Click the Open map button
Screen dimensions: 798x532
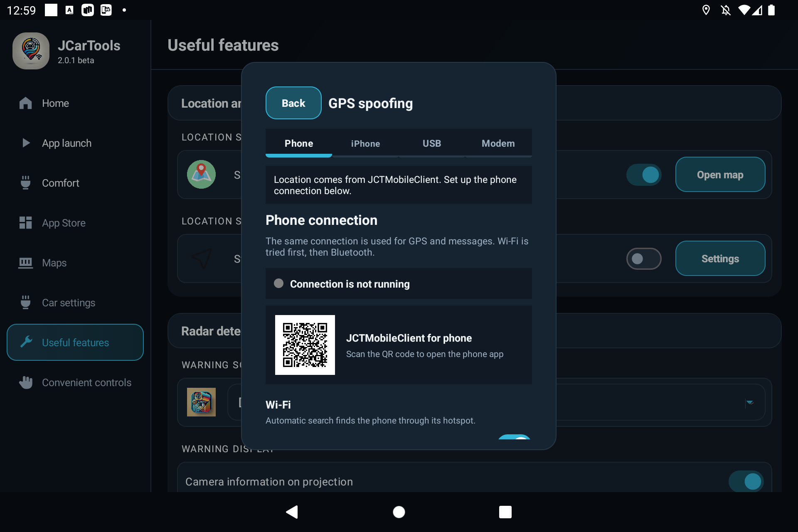click(720, 175)
